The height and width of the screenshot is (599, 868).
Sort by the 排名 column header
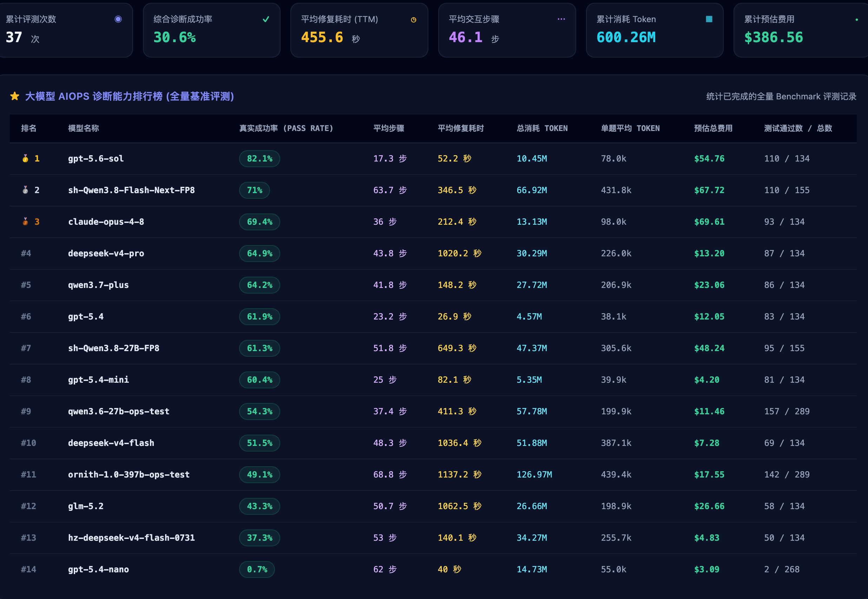[29, 129]
